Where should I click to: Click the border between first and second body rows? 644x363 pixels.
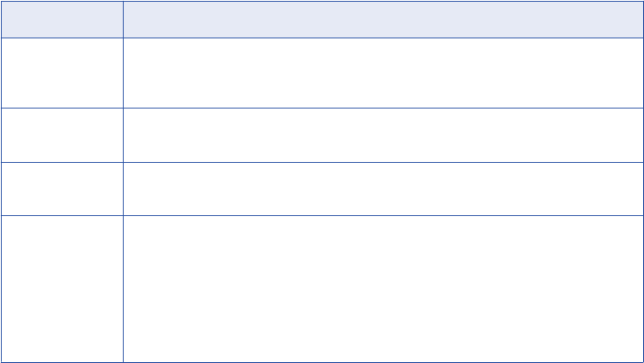coord(322,108)
